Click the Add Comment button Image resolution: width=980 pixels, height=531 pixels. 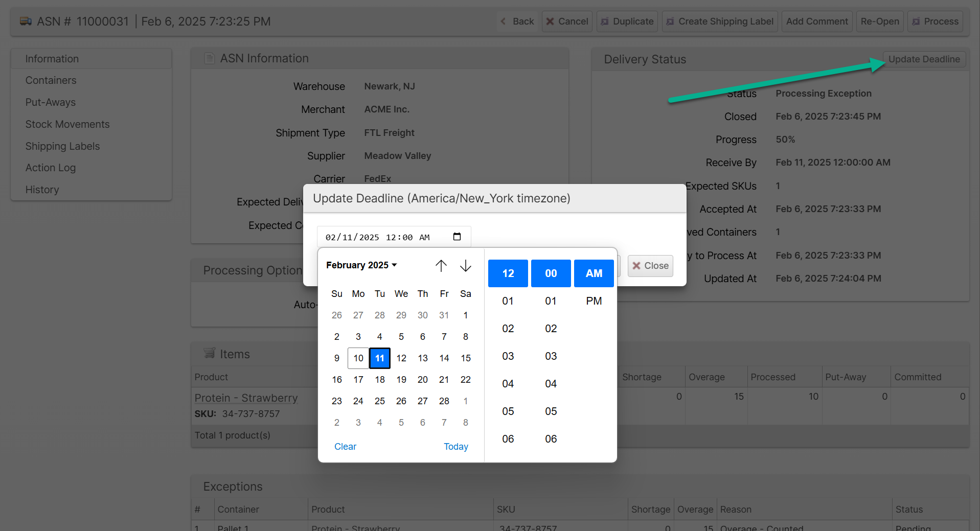pos(816,21)
